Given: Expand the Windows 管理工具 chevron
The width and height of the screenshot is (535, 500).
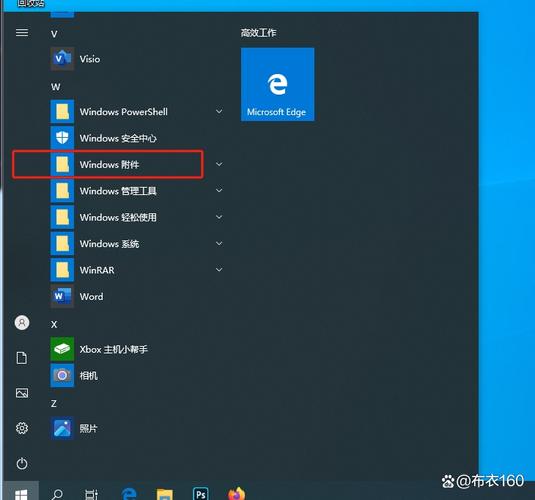Looking at the screenshot, I should pyautogui.click(x=219, y=190).
